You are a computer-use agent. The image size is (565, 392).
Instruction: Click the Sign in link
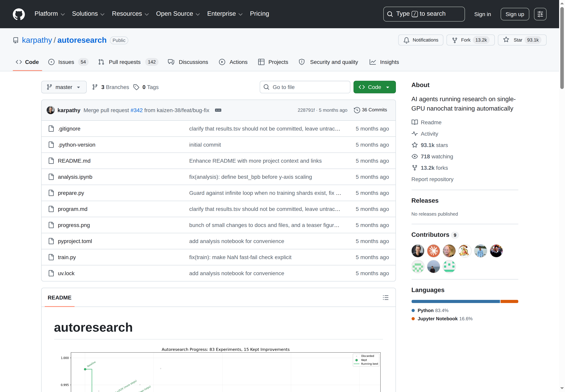point(483,14)
